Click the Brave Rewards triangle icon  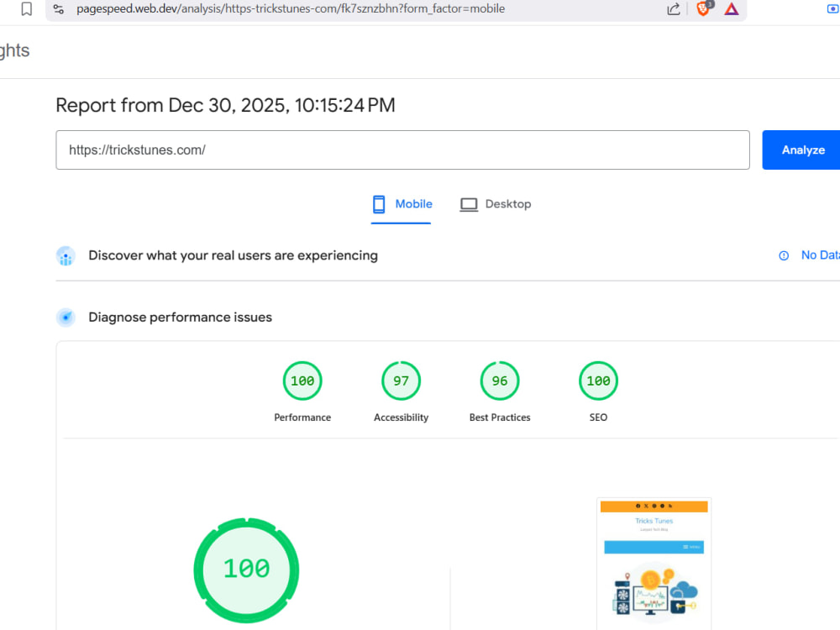tap(732, 8)
